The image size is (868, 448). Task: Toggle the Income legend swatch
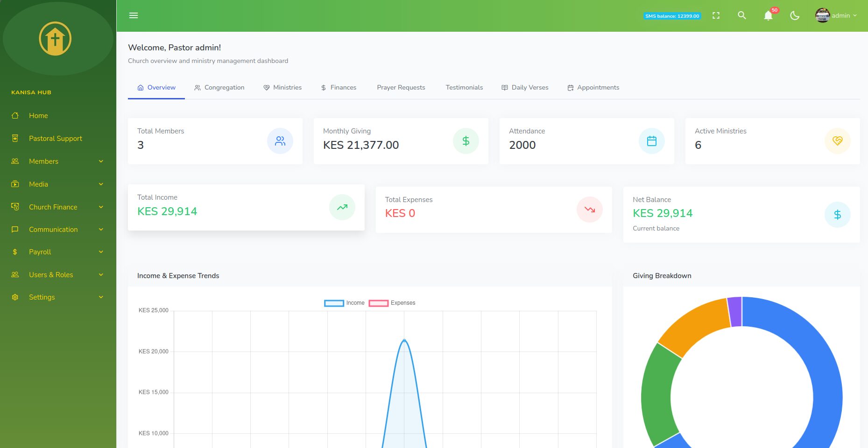coord(334,303)
